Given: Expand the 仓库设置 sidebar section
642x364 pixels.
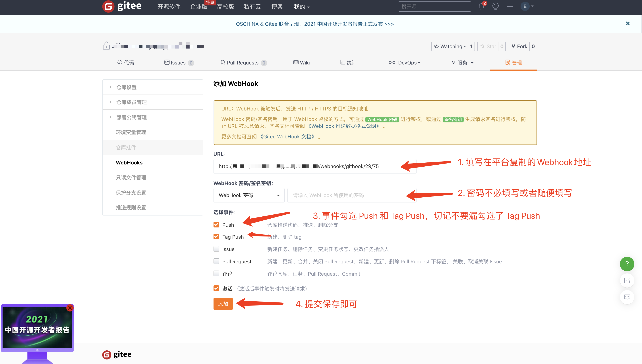Looking at the screenshot, I should 127,87.
